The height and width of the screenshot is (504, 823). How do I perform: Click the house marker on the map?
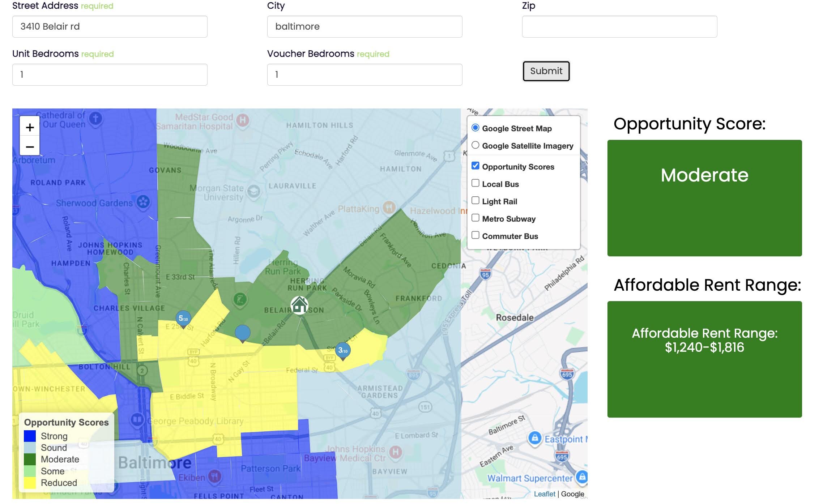coord(299,305)
